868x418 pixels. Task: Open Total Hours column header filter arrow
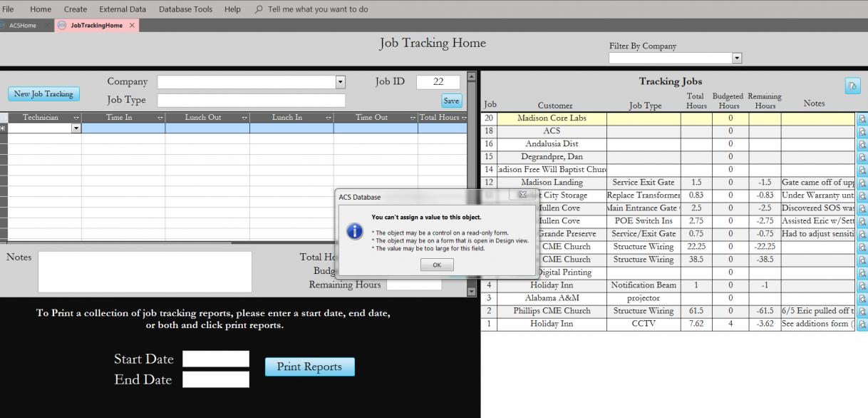(x=464, y=118)
